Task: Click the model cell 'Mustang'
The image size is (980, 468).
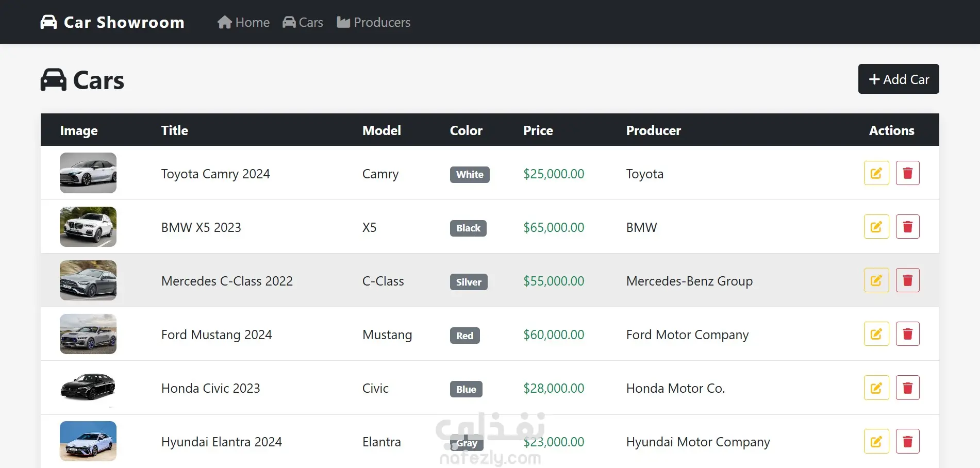Action: pyautogui.click(x=387, y=335)
